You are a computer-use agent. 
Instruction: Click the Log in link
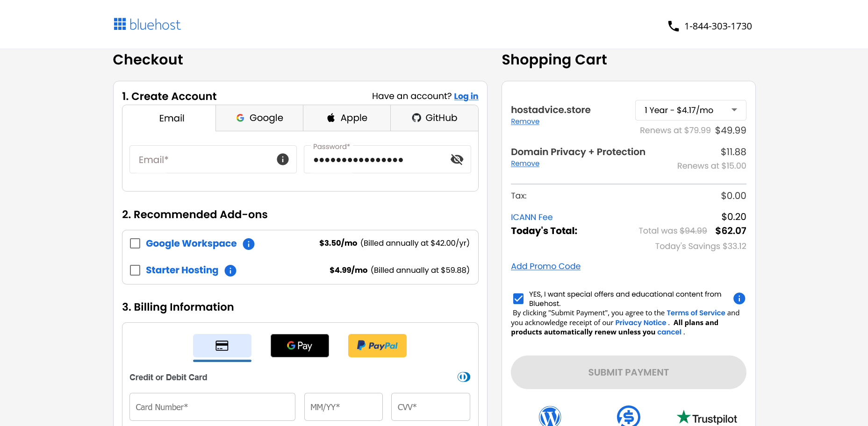tap(466, 96)
